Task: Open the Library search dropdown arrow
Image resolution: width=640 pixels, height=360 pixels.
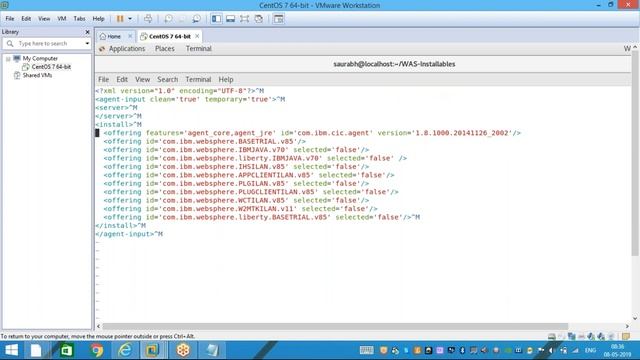Action: pos(87,43)
